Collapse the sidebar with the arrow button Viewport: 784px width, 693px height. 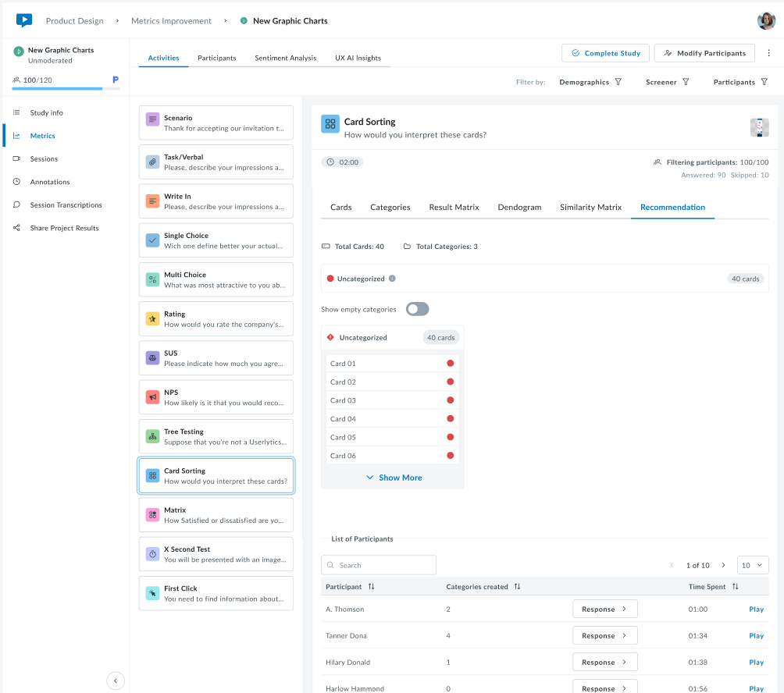(x=116, y=681)
